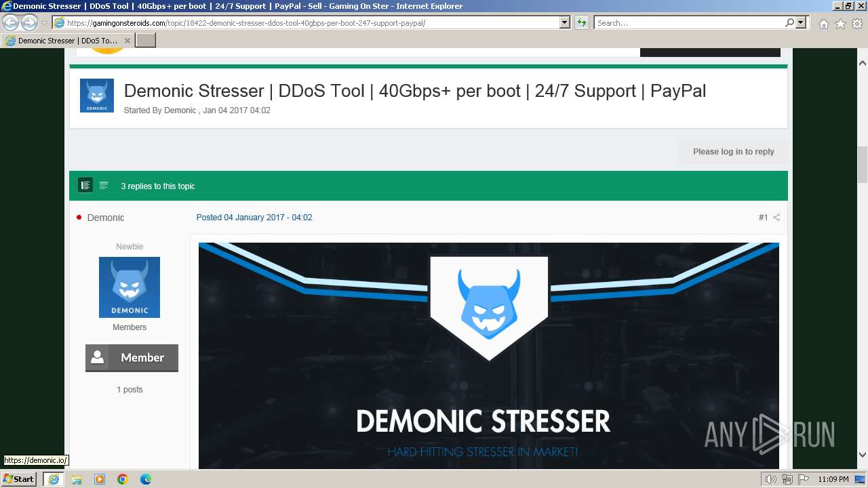Image resolution: width=868 pixels, height=488 pixels.
Task: Expand the search provider dropdown arrow
Action: [801, 22]
